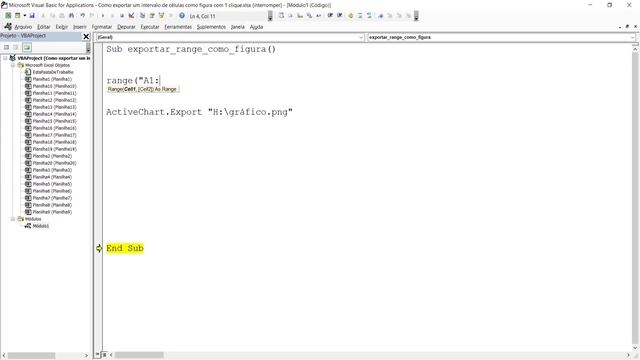
Task: Toggle breakpoint with the hand icon
Action: click(350, 16)
